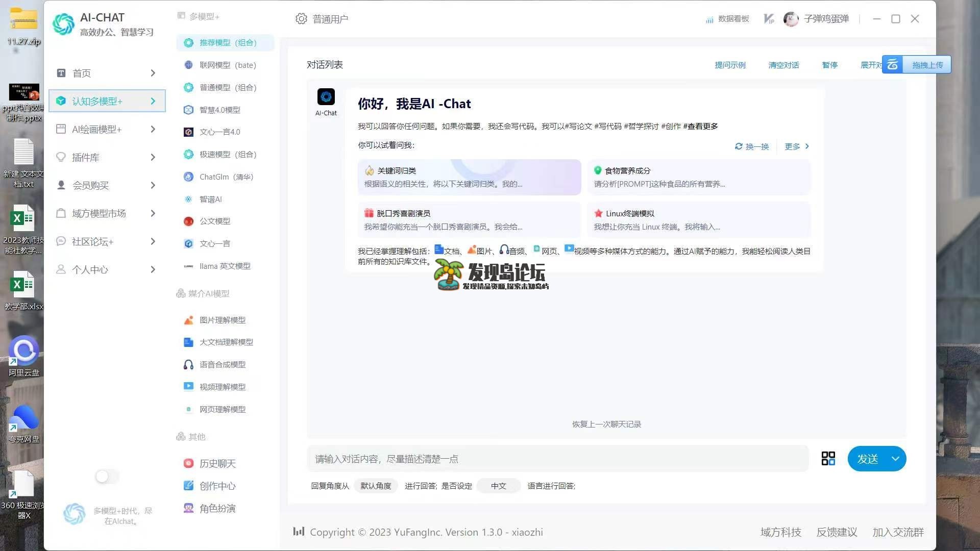Click the 暂停 link
980x551 pixels.
829,65
